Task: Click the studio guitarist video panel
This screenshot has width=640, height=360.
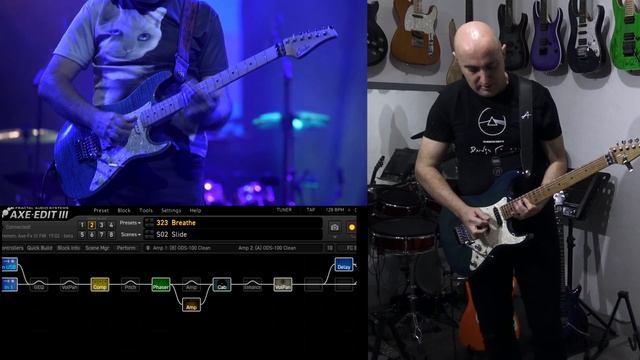Action: [x=504, y=180]
